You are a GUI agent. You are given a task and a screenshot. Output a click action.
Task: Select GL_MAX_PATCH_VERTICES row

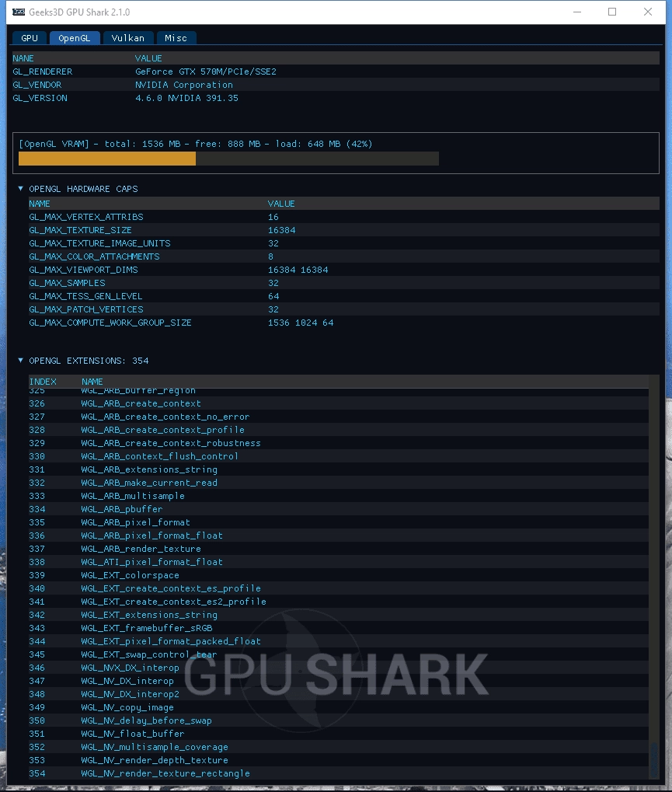[x=344, y=309]
